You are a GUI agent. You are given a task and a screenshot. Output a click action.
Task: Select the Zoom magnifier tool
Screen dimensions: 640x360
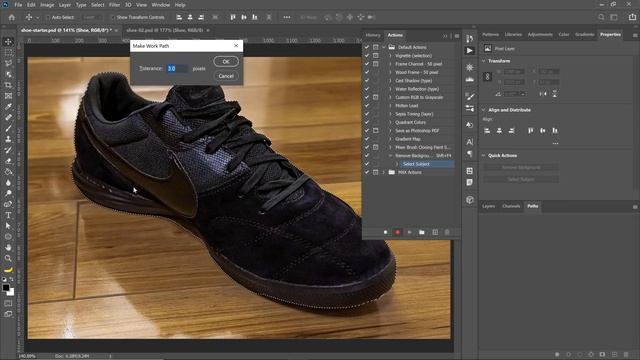8,258
